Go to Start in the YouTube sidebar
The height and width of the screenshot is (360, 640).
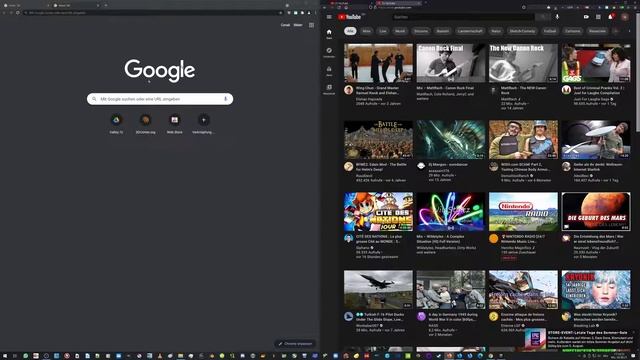click(x=329, y=34)
